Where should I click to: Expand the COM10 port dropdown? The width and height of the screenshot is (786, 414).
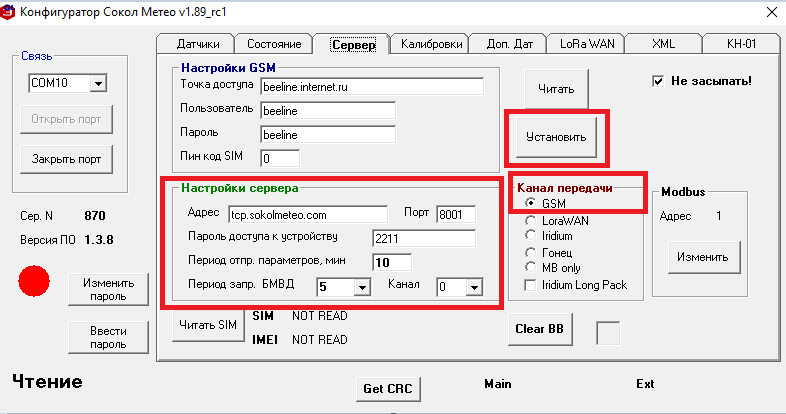(98, 83)
